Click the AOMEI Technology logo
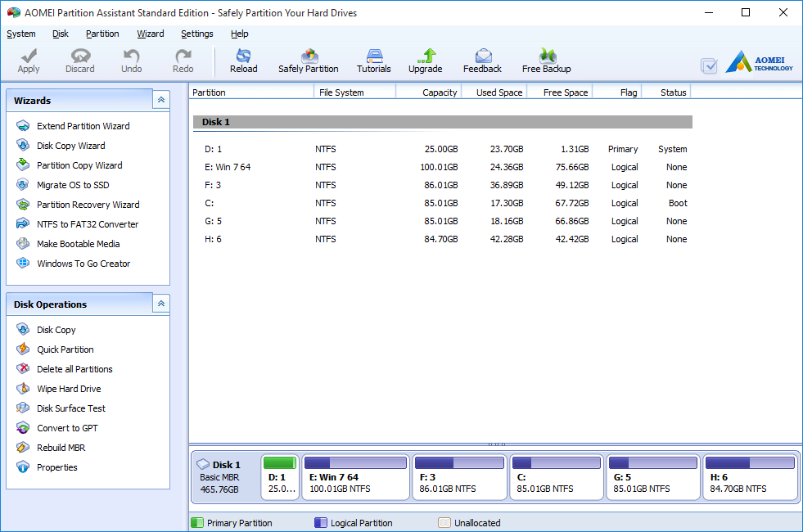This screenshot has width=803, height=532. tap(759, 62)
